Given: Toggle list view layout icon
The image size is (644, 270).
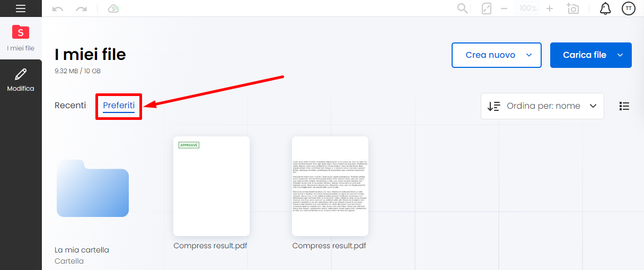Looking at the screenshot, I should [624, 106].
